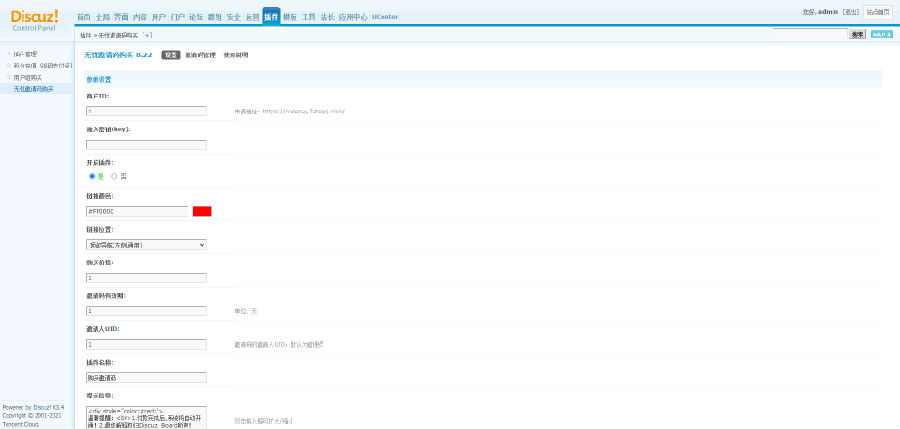Viewport: 900px width, 429px height.
Task: Open the 论坛 top menu
Action: pos(196,17)
